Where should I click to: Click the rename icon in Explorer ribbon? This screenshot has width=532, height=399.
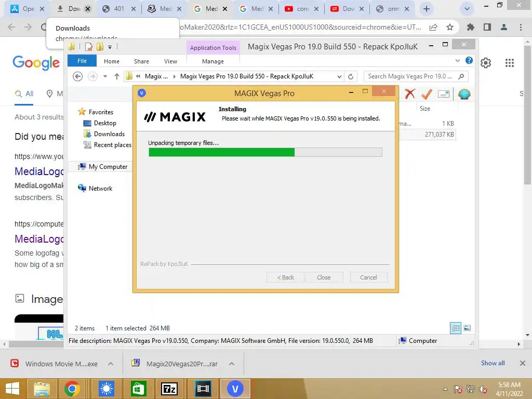(x=444, y=94)
